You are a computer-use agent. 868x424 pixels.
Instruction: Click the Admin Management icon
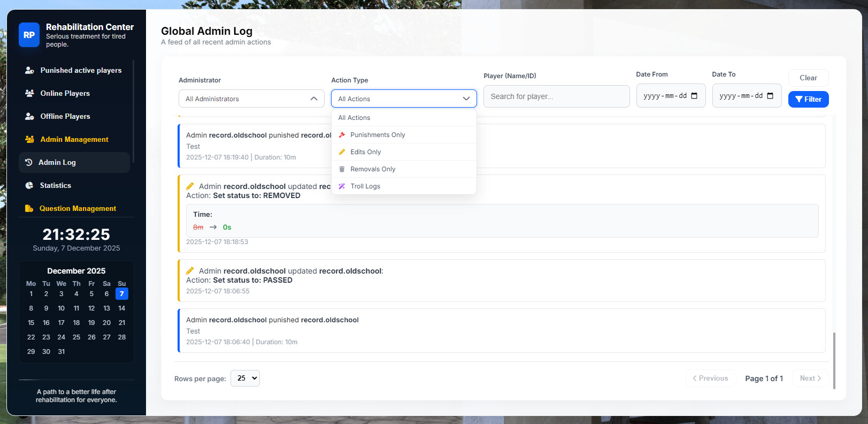pos(30,139)
